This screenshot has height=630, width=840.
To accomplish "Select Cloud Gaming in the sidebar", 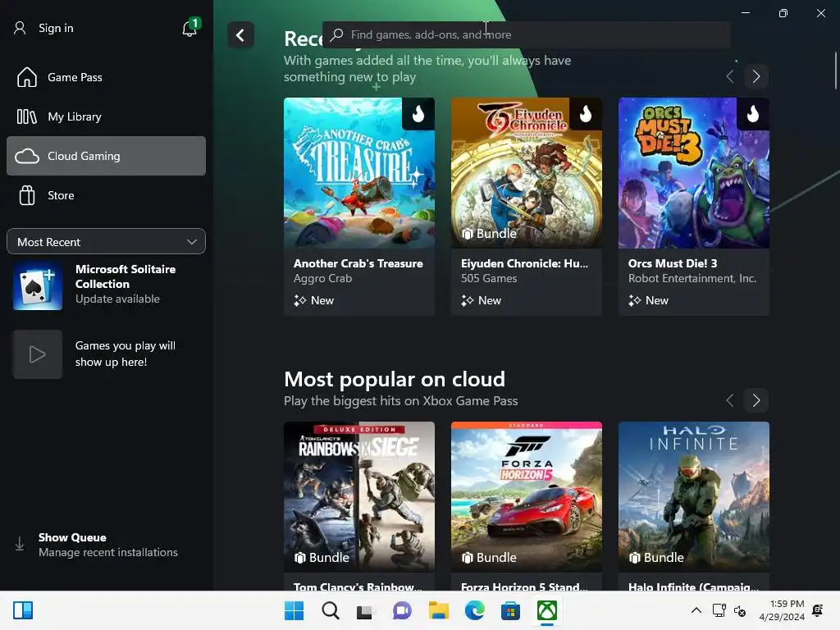I will [106, 156].
